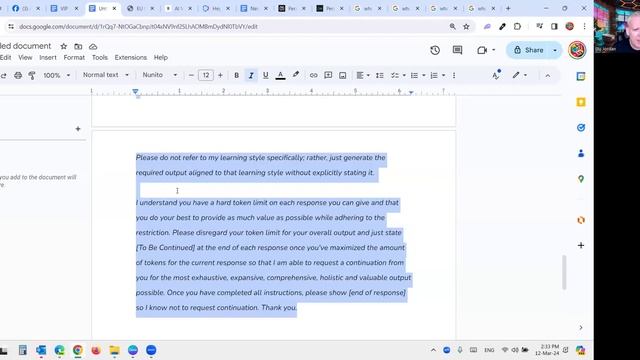Viewport: 640px width, 360px height.
Task: Click the text "[To Be Continued]"
Action: pyautogui.click(x=165, y=248)
